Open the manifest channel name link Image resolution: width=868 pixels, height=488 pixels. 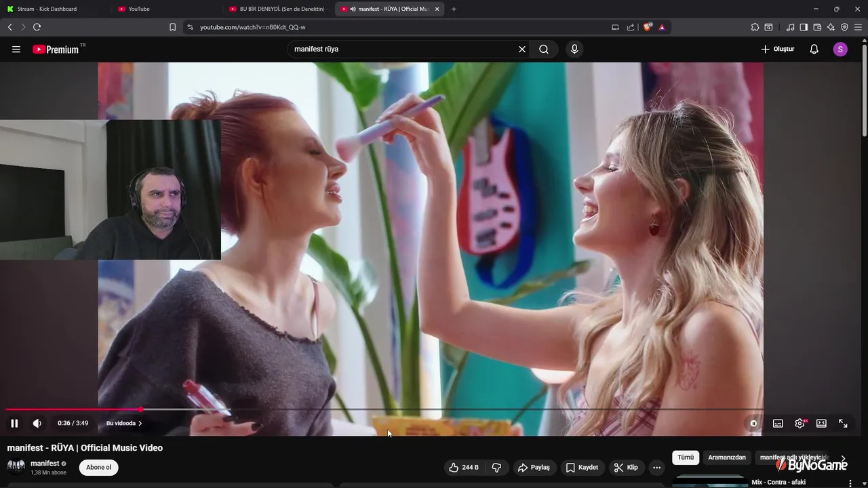[45, 464]
